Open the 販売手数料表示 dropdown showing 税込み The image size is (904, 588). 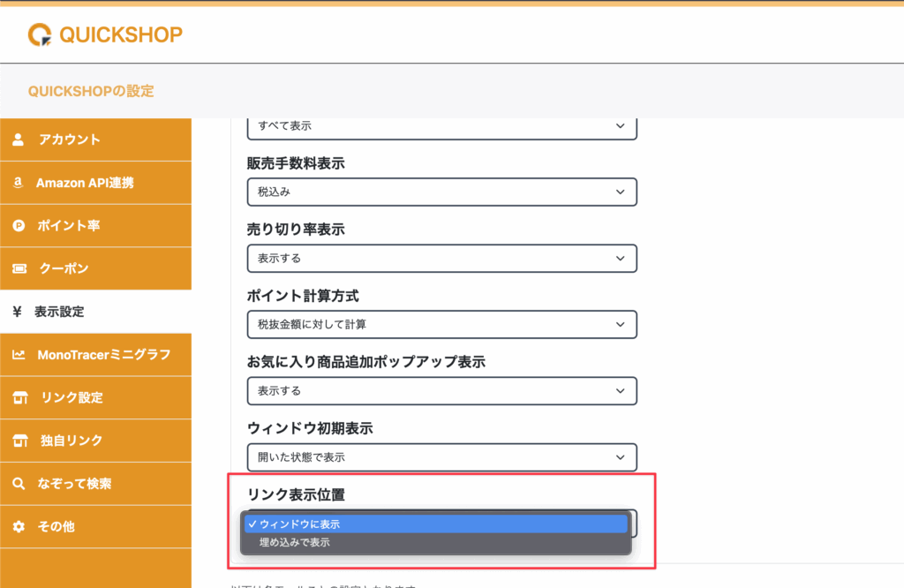click(x=442, y=192)
